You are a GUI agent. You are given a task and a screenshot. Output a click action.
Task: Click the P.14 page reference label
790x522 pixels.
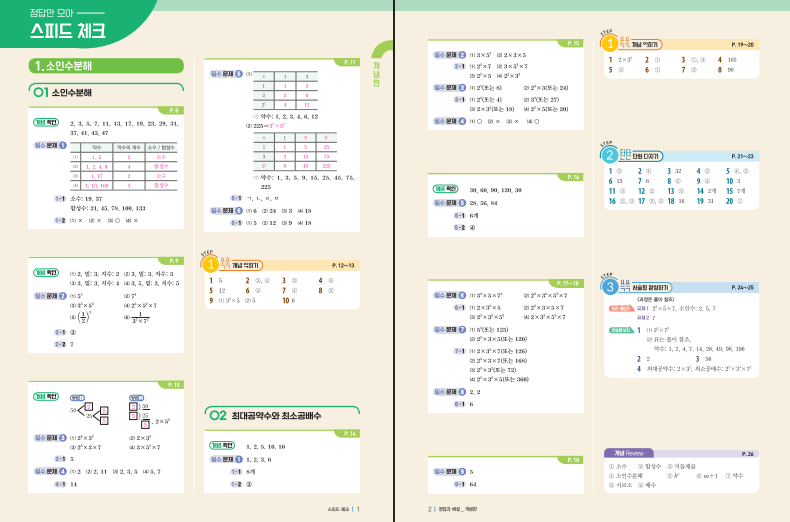[350, 433]
